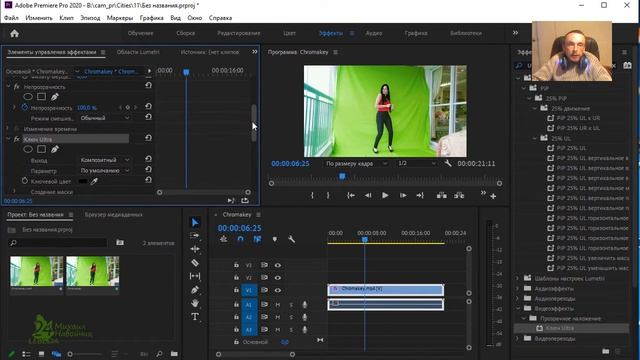Toggle timeline Snap magnet icon

240,240
